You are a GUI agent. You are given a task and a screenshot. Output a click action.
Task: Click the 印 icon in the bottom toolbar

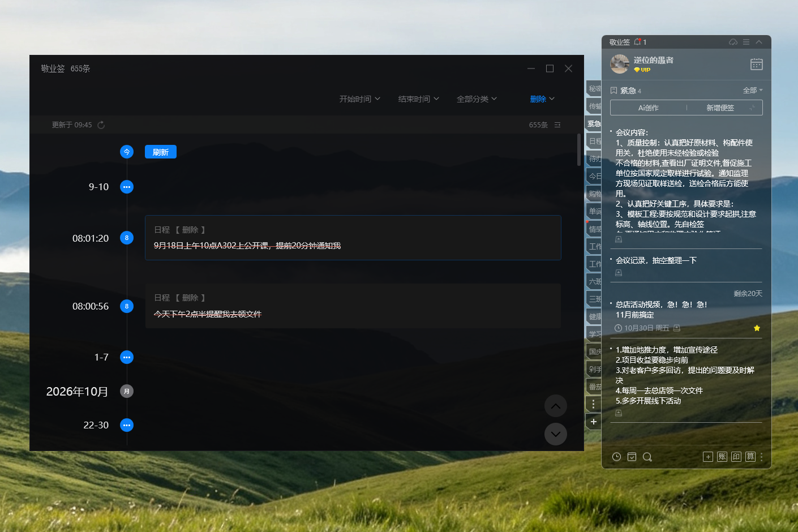click(x=736, y=457)
